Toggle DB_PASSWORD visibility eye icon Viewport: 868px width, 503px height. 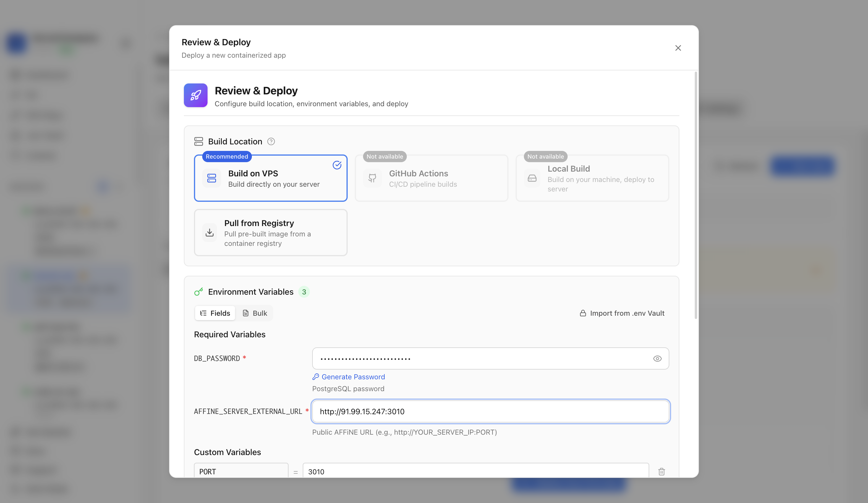pos(657,359)
